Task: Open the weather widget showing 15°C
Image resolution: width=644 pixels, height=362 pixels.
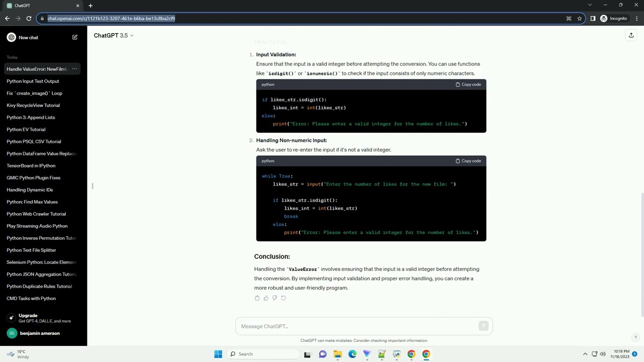Action: click(x=17, y=354)
